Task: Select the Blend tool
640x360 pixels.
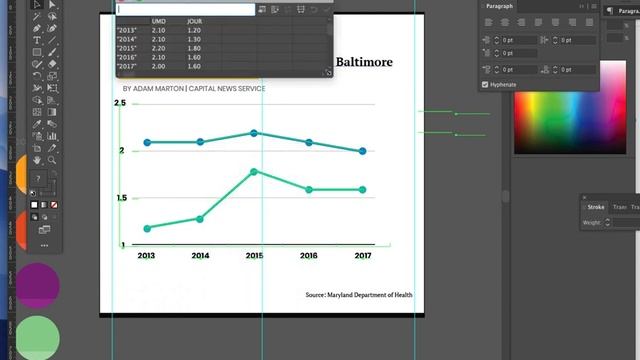Action: [x=52, y=124]
